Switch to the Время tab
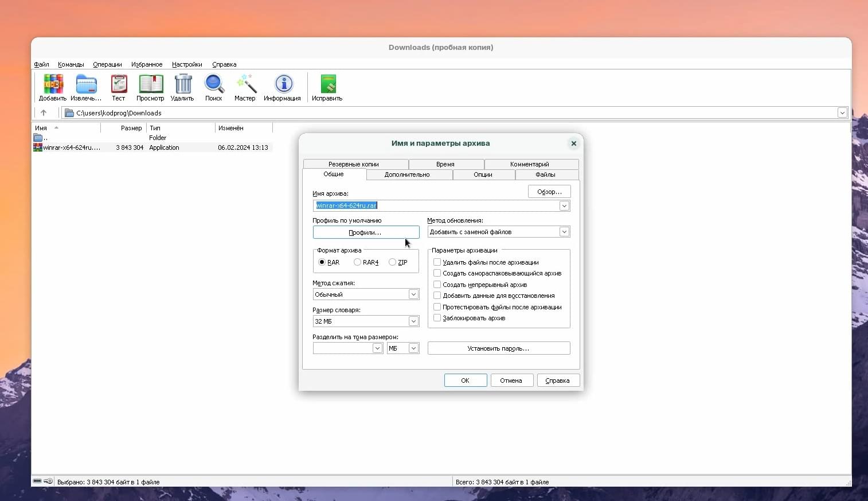Screen dimensions: 868x501 click(x=445, y=164)
